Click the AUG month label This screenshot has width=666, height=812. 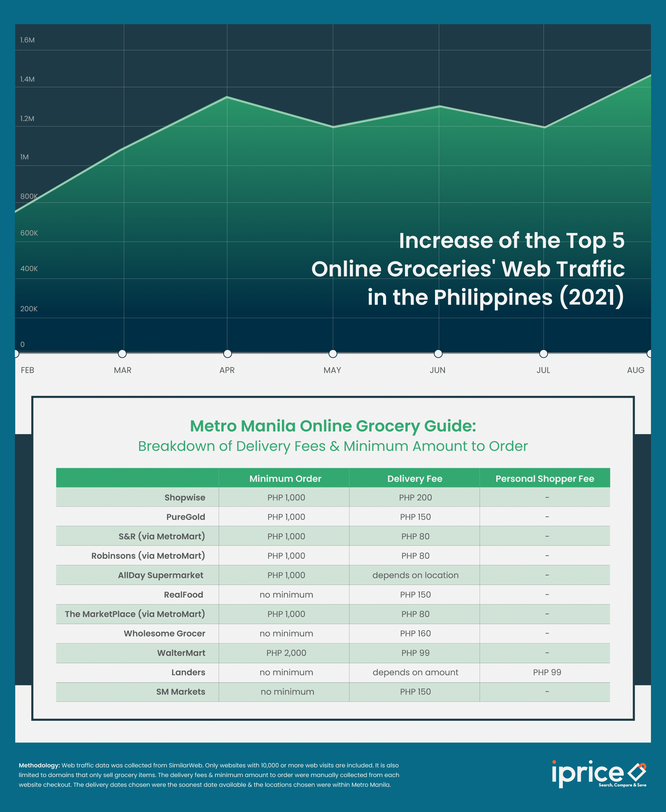(x=635, y=370)
